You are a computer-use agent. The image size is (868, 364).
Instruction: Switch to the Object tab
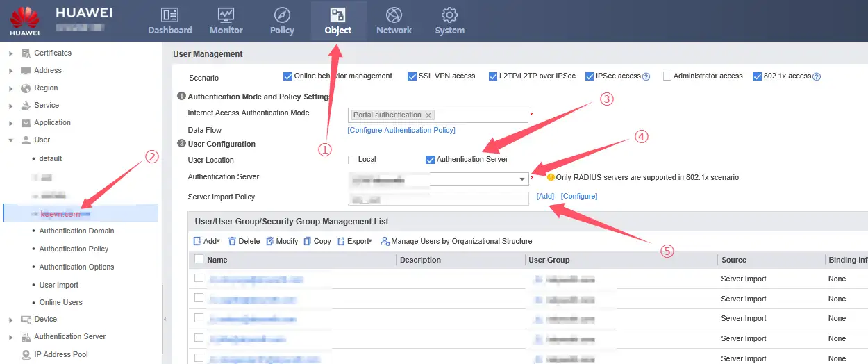pos(338,21)
